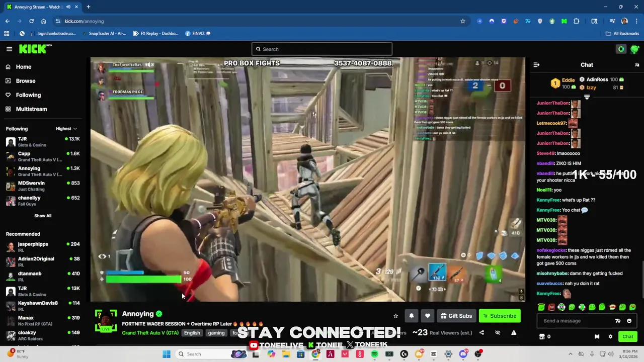644x362 pixels.
Task: Click the Gift Subs button
Action: tap(456, 316)
